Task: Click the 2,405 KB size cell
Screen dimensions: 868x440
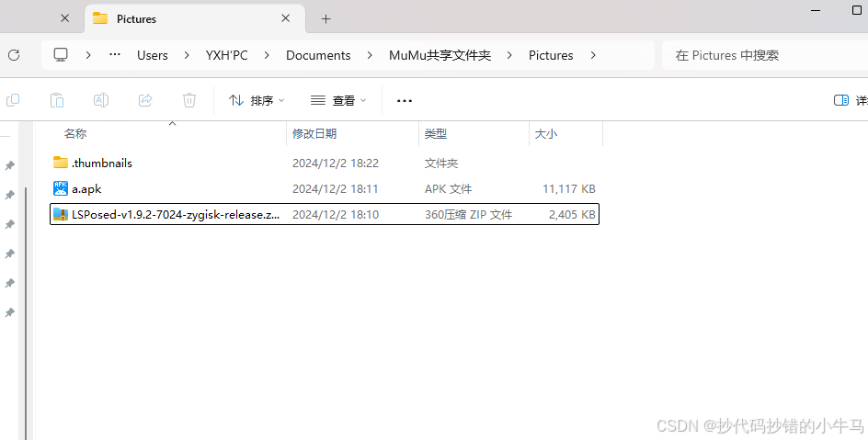Action: tap(573, 214)
